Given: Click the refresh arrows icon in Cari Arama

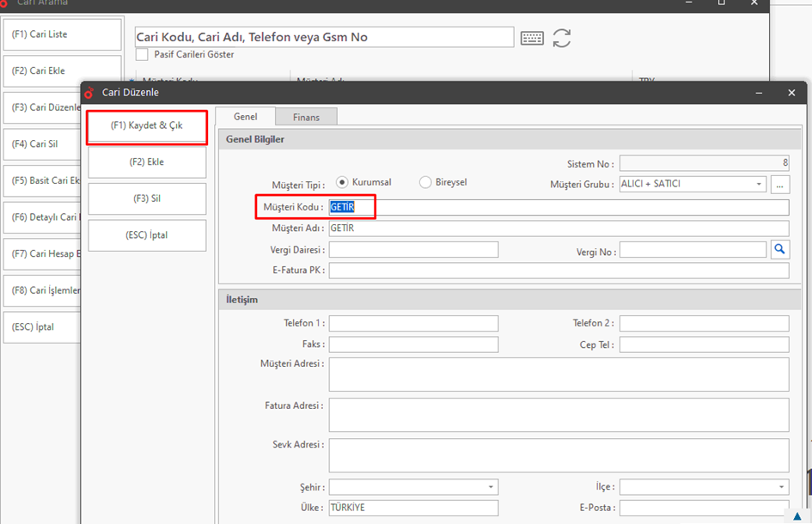Looking at the screenshot, I should [x=562, y=38].
